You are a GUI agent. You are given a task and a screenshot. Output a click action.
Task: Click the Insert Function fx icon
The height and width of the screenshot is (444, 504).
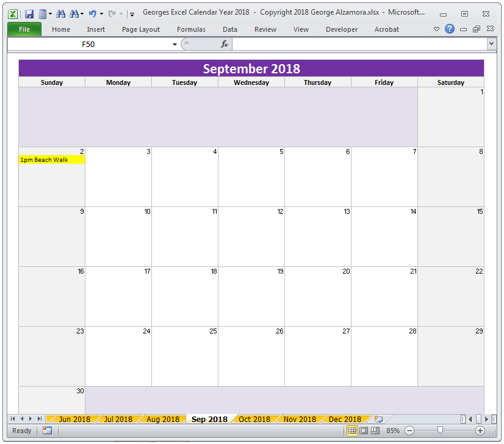224,44
